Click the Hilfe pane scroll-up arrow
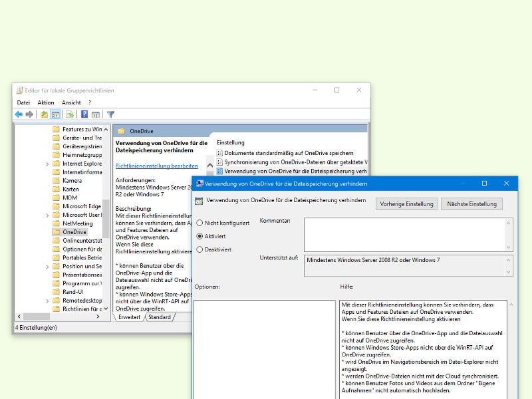 (x=511, y=305)
